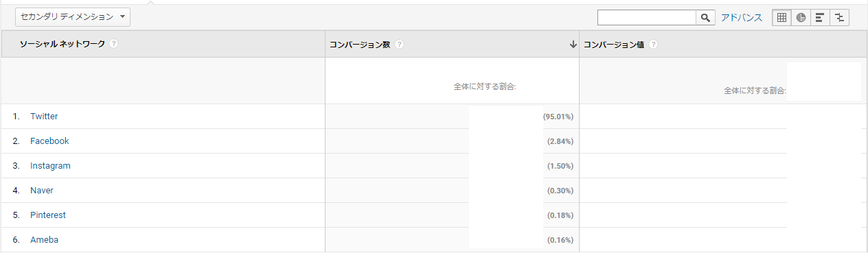Image resolution: width=868 pixels, height=253 pixels.
Task: Switch to pie chart percentage view
Action: point(801,18)
